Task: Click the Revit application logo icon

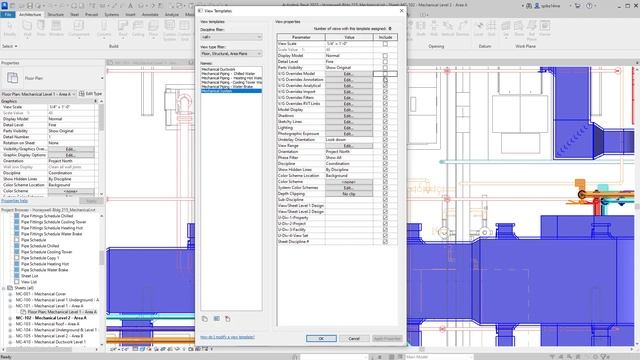Action: point(4,6)
